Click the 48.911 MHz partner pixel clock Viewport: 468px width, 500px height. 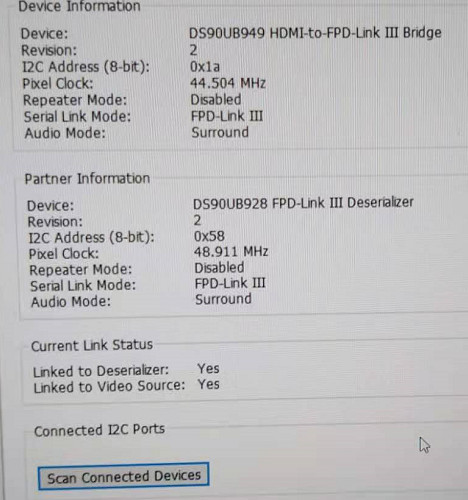click(231, 252)
